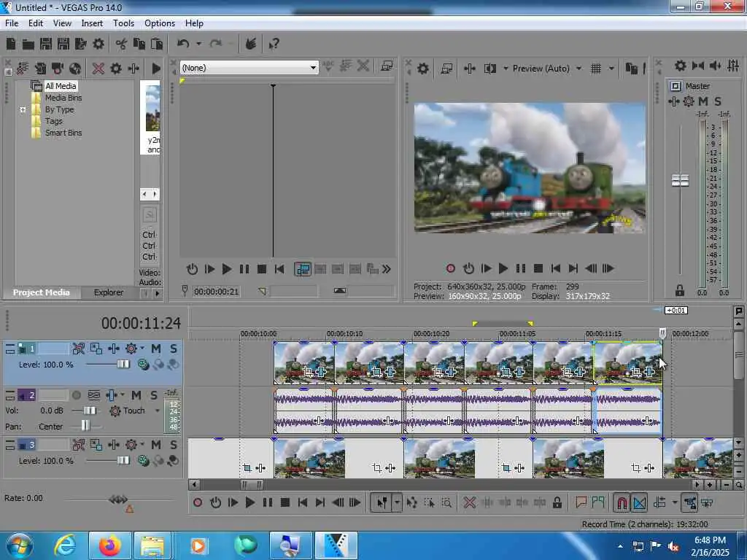Solo audio track 2

point(154,395)
